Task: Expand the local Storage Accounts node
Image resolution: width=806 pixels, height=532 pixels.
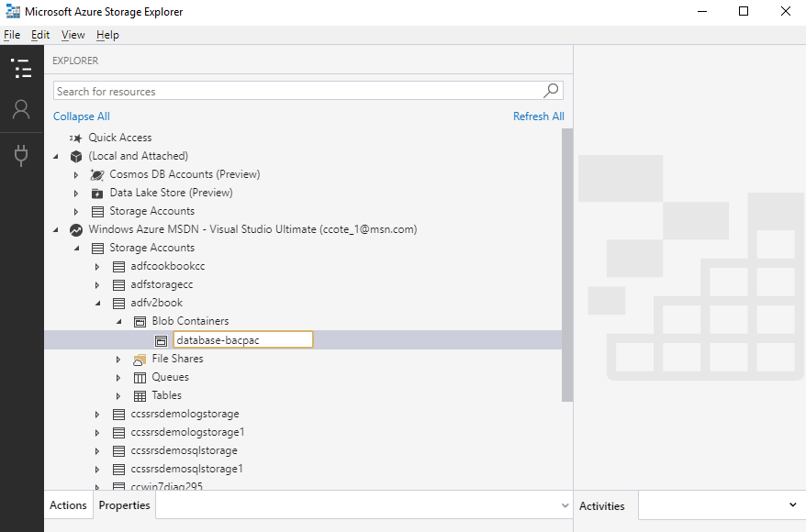Action: pos(76,212)
